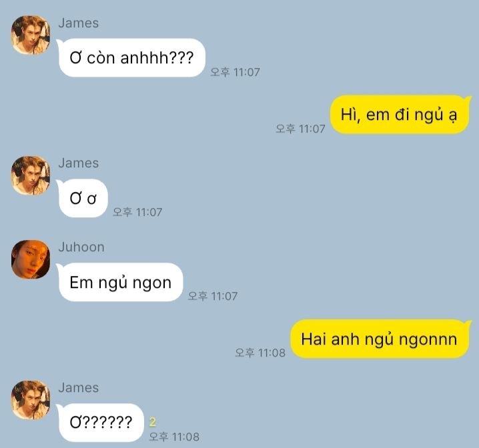Select the 'Ơ??????' message bubble

pos(101,423)
